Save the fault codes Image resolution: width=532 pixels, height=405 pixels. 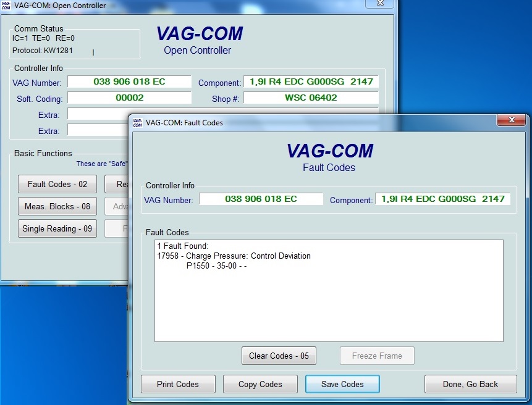pyautogui.click(x=342, y=384)
